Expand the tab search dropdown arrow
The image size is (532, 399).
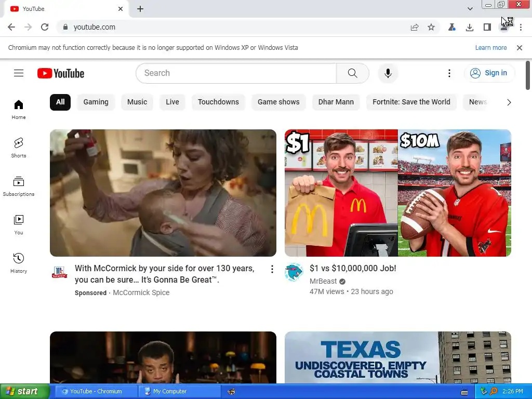(x=470, y=9)
